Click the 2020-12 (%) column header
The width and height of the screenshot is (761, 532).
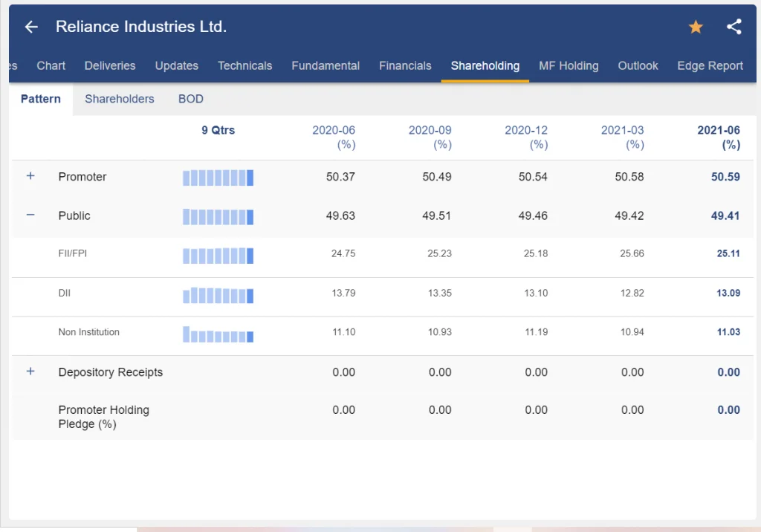click(526, 137)
